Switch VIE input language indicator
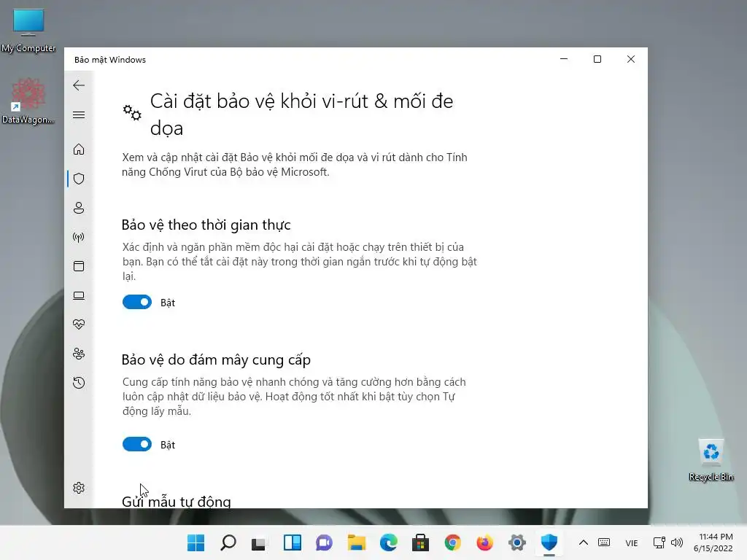 point(632,542)
